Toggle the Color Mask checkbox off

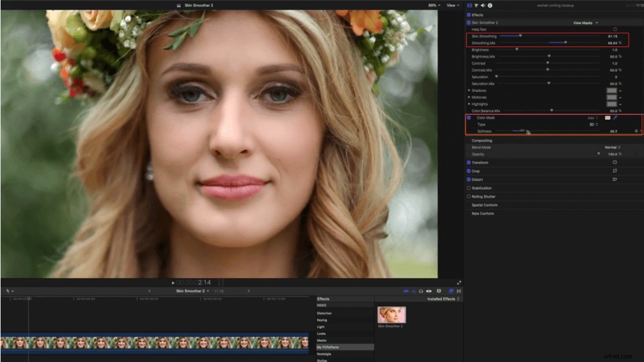(x=468, y=117)
